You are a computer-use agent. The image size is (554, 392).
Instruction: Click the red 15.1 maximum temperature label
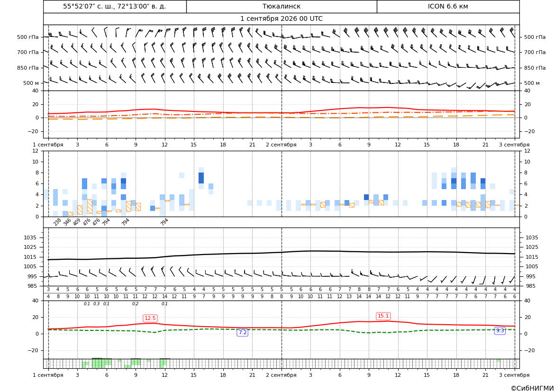383,316
